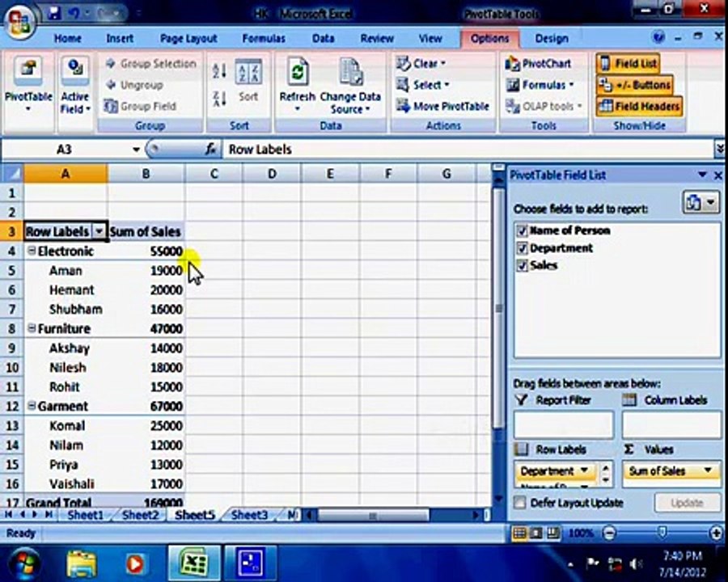Uncheck Sales field
This screenshot has height=582, width=728.
(x=523, y=265)
